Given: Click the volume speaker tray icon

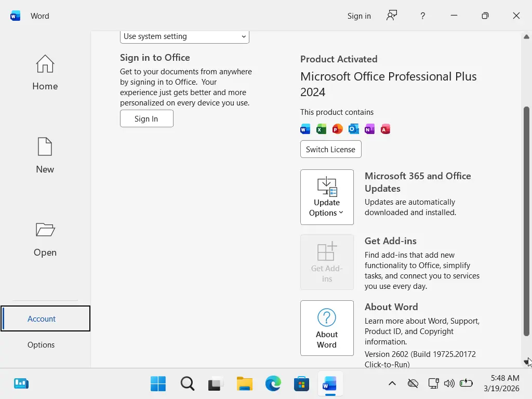Looking at the screenshot, I should pyautogui.click(x=449, y=384).
